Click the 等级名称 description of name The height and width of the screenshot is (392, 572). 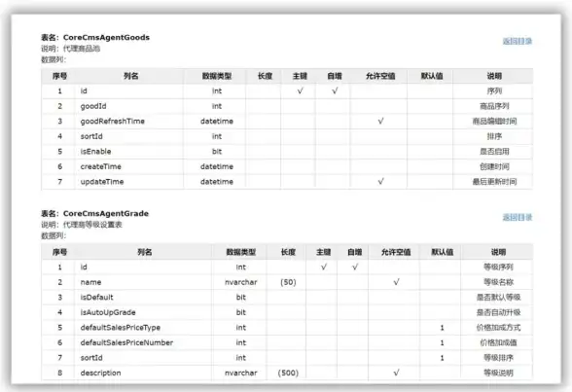pyautogui.click(x=498, y=282)
